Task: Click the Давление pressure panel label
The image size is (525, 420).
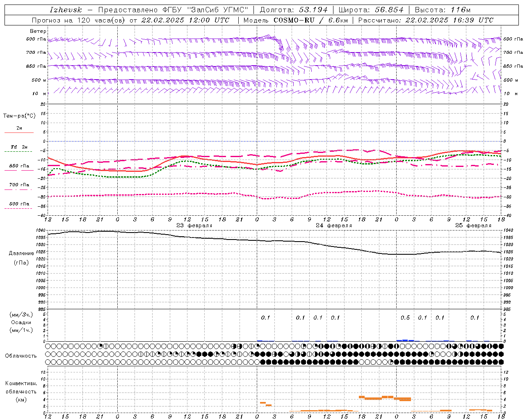Action: point(21,253)
